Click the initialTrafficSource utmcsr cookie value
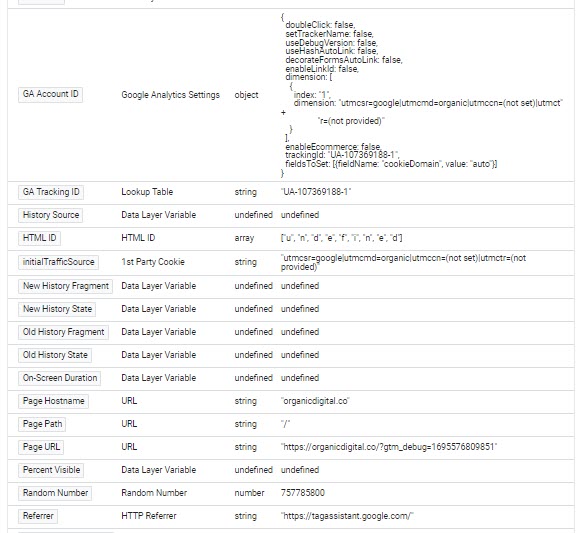584x533 pixels. point(403,262)
